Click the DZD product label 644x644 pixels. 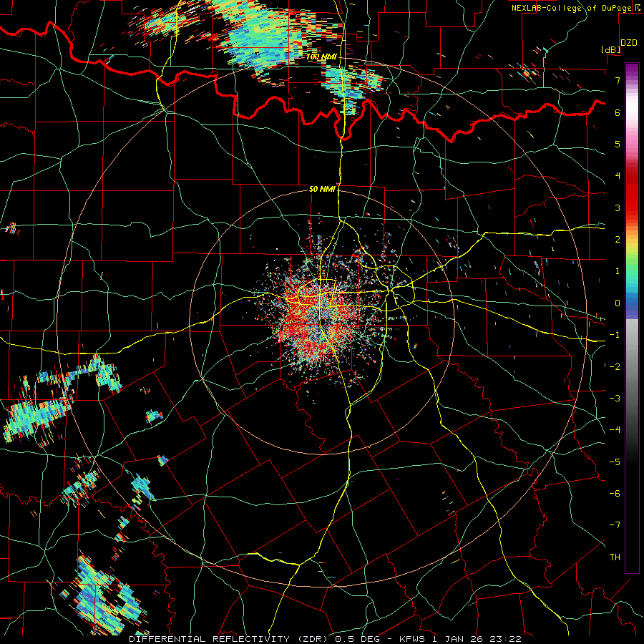(629, 43)
